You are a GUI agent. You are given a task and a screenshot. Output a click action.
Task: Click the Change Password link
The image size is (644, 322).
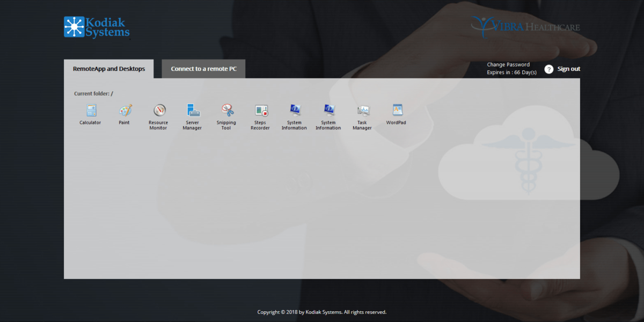pos(508,64)
